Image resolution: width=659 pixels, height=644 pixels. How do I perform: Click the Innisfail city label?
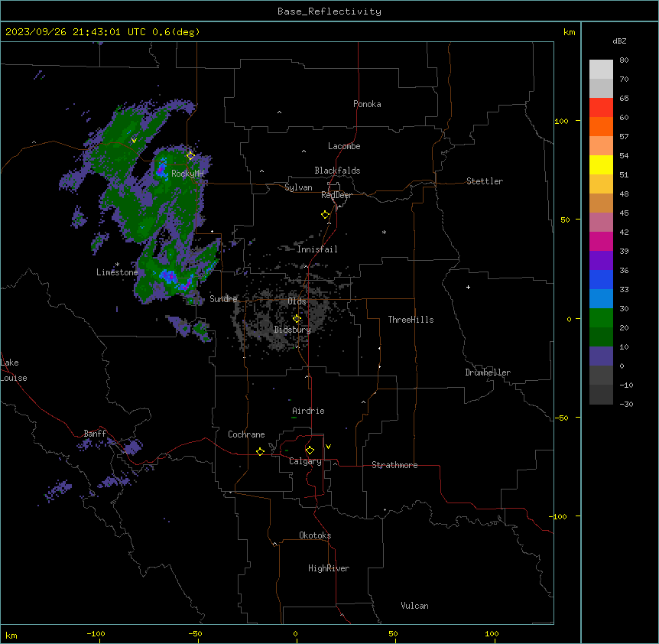pos(317,249)
